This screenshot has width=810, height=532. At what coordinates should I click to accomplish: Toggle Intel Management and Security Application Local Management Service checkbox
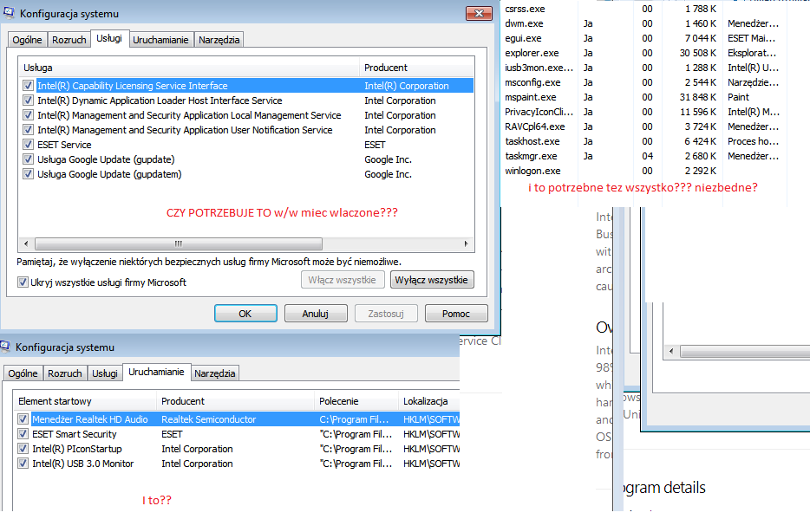(x=28, y=115)
